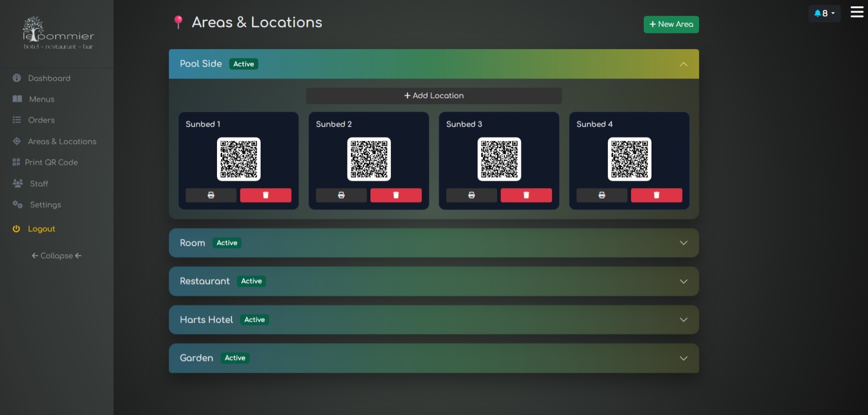Delete Sunbed 1 location
The width and height of the screenshot is (868, 415).
tap(266, 195)
